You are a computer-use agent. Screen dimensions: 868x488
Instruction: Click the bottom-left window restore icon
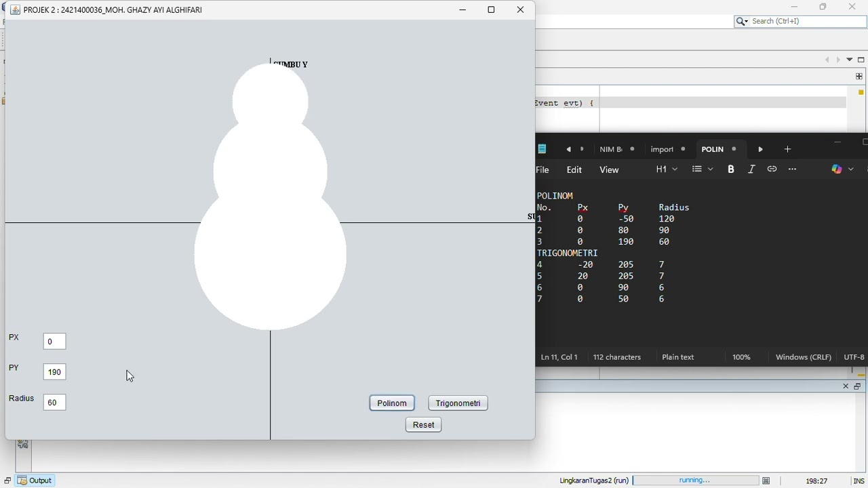(x=7, y=481)
